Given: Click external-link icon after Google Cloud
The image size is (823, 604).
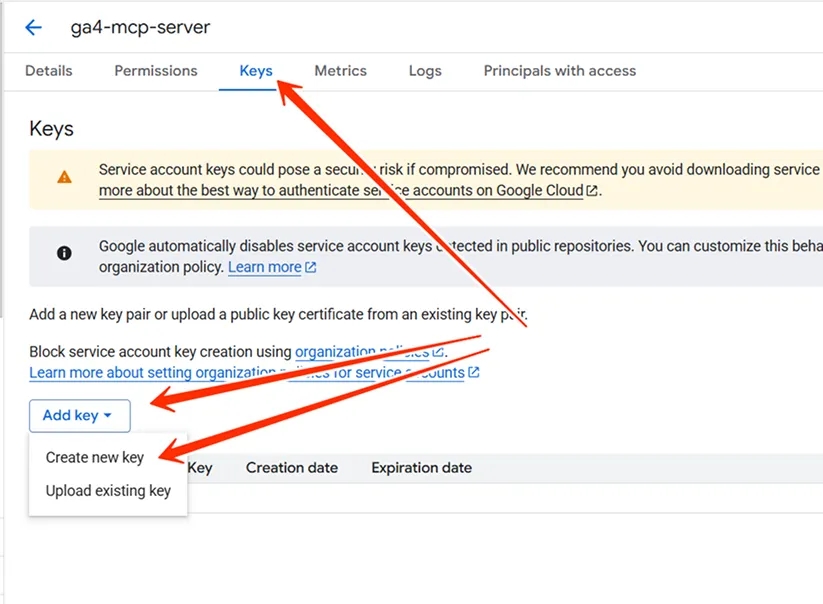Looking at the screenshot, I should pyautogui.click(x=592, y=190).
